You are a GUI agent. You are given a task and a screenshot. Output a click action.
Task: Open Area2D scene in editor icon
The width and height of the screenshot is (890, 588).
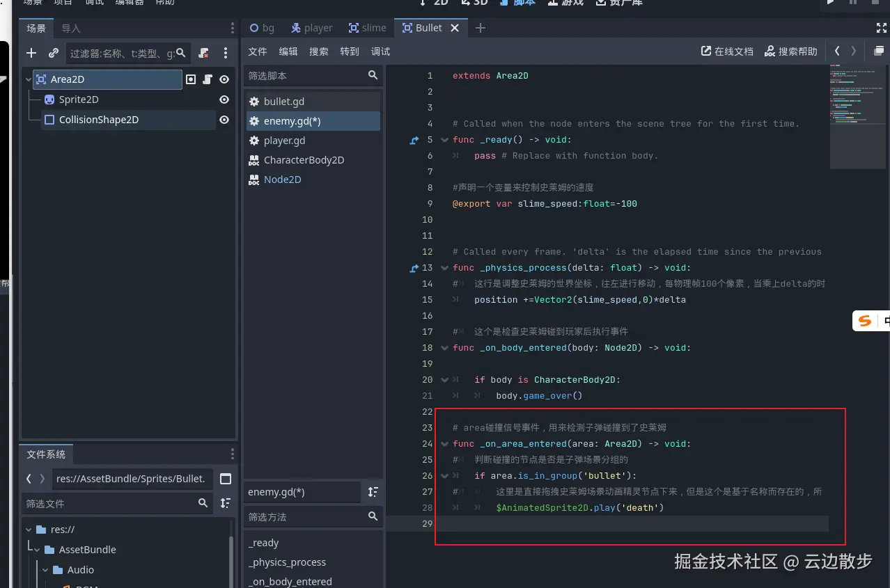click(191, 79)
